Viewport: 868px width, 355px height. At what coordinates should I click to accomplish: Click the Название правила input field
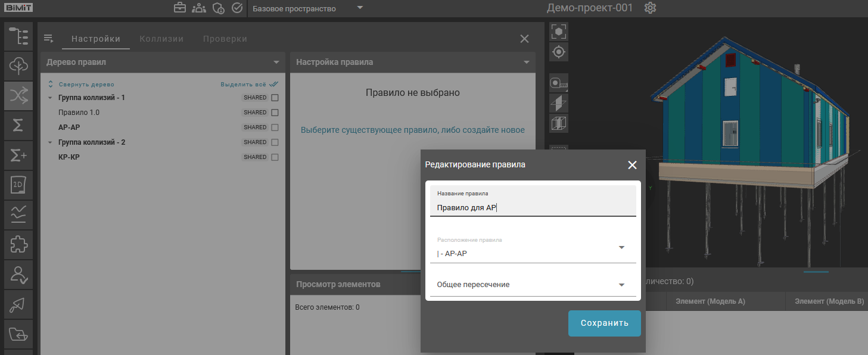(533, 207)
